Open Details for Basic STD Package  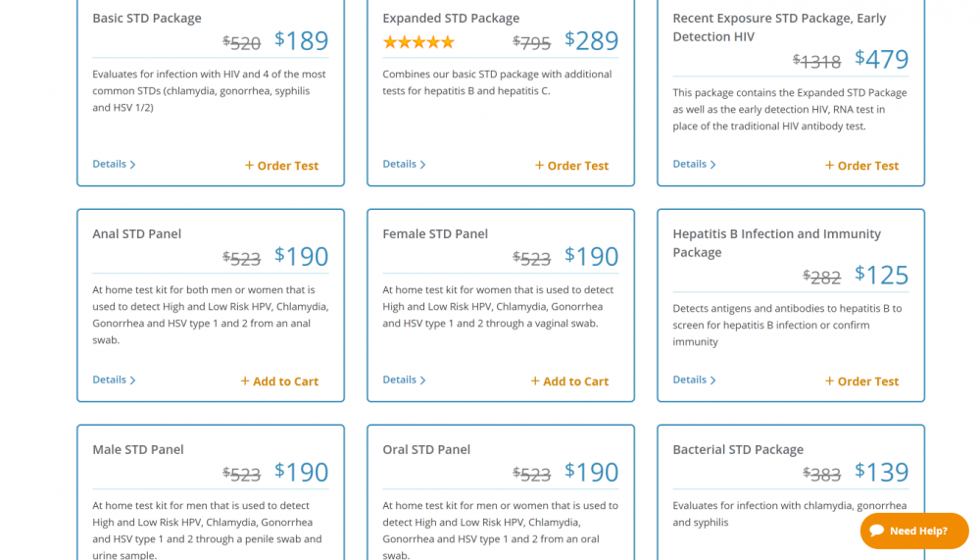pyautogui.click(x=114, y=164)
